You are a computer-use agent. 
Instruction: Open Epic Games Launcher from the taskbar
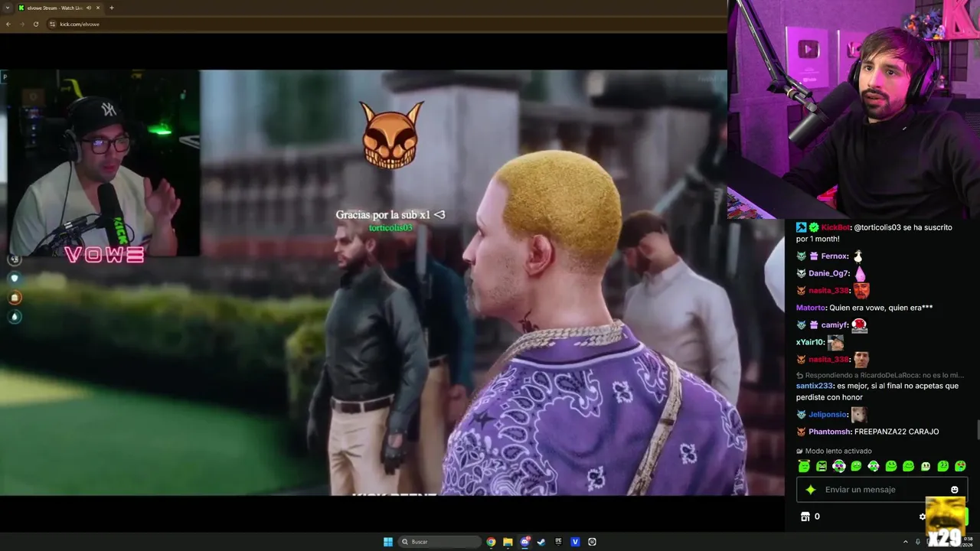558,542
